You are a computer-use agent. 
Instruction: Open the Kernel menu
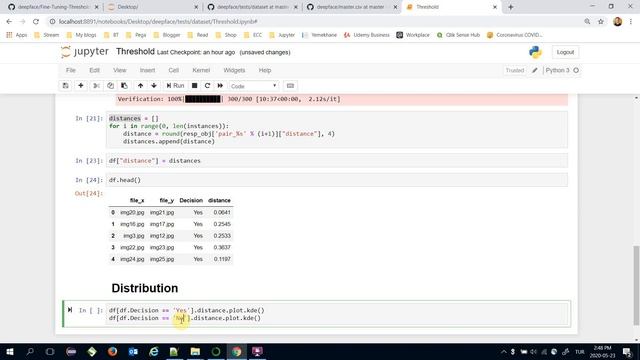pyautogui.click(x=201, y=70)
